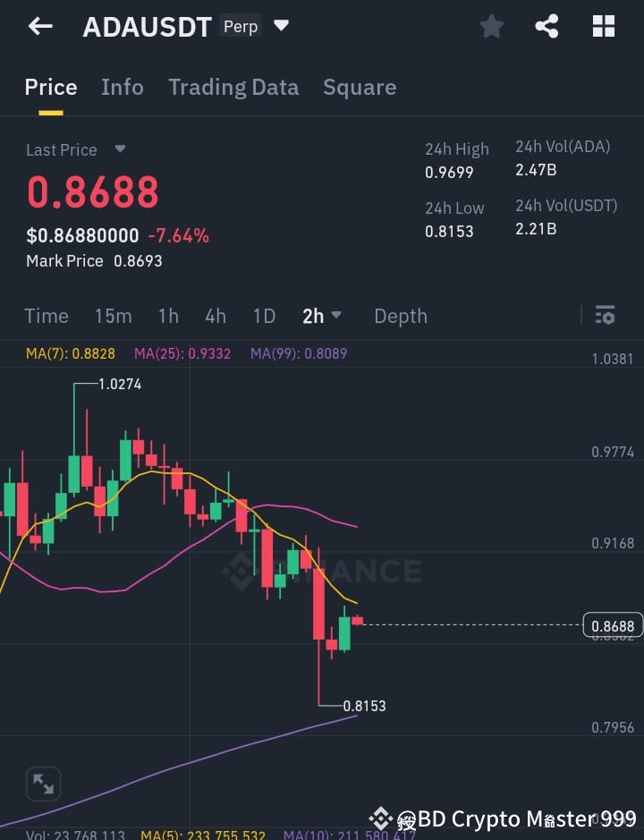644x840 pixels.
Task: Open the Trading Data tab
Action: 233,87
